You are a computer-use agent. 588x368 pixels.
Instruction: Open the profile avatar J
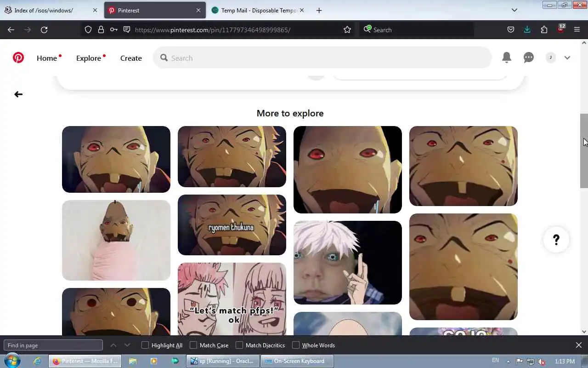[x=551, y=57]
